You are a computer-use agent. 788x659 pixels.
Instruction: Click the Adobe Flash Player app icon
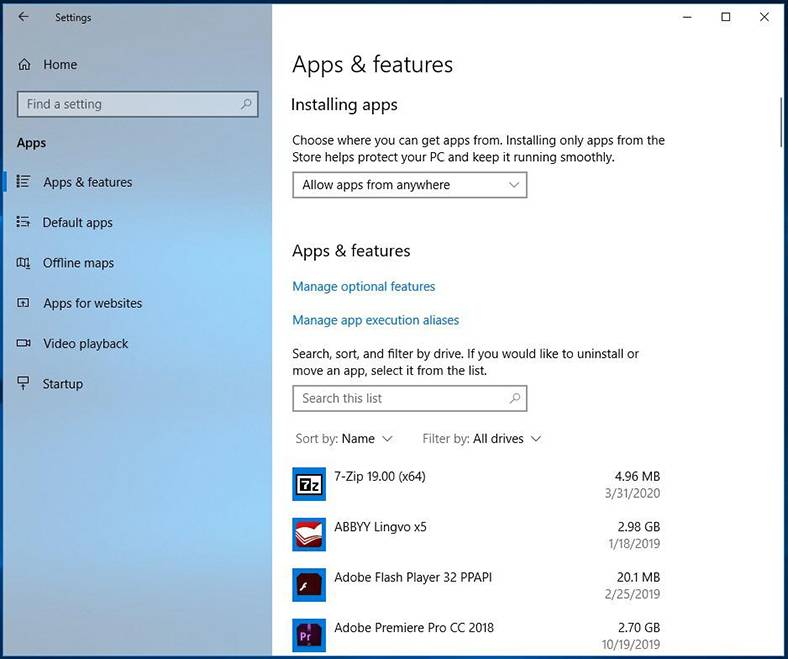(309, 585)
